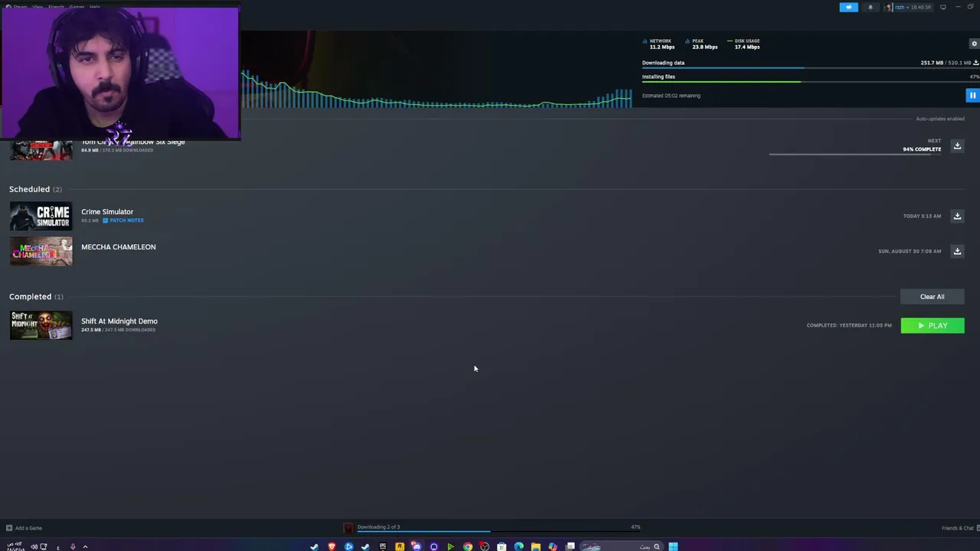The width and height of the screenshot is (980, 551).
Task: Open Rainbow Six Siege thumbnail
Action: tap(41, 150)
